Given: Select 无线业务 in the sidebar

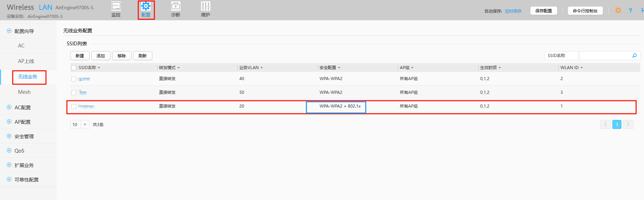Looking at the screenshot, I should click(x=27, y=77).
